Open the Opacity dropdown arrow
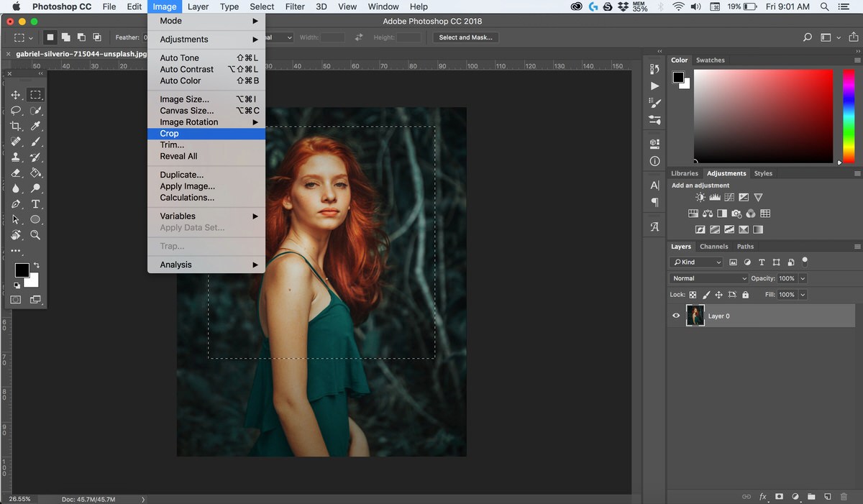The width and height of the screenshot is (863, 504). 803,278
